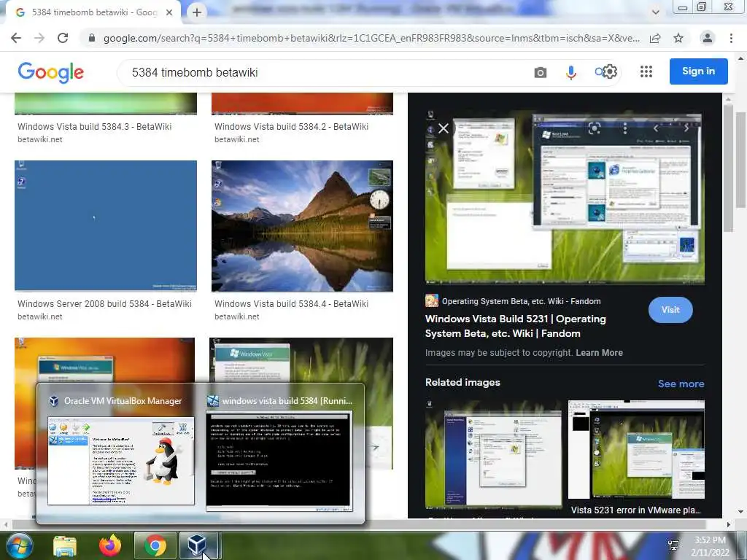
Task: Open Windows Vista build 5384.3 - BetaWiki result
Action: point(94,127)
